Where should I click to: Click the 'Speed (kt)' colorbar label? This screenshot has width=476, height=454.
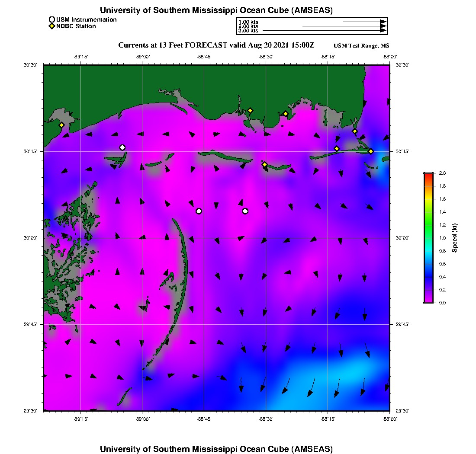[454, 238]
